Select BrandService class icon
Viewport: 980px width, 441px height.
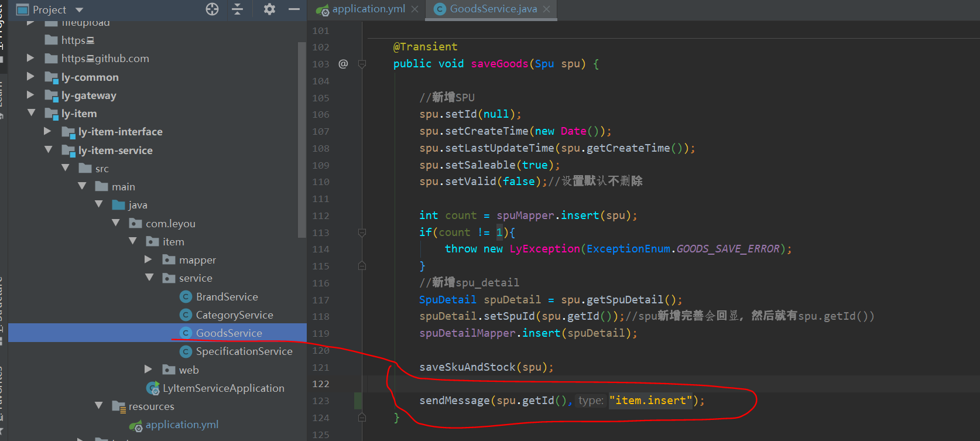(x=186, y=297)
